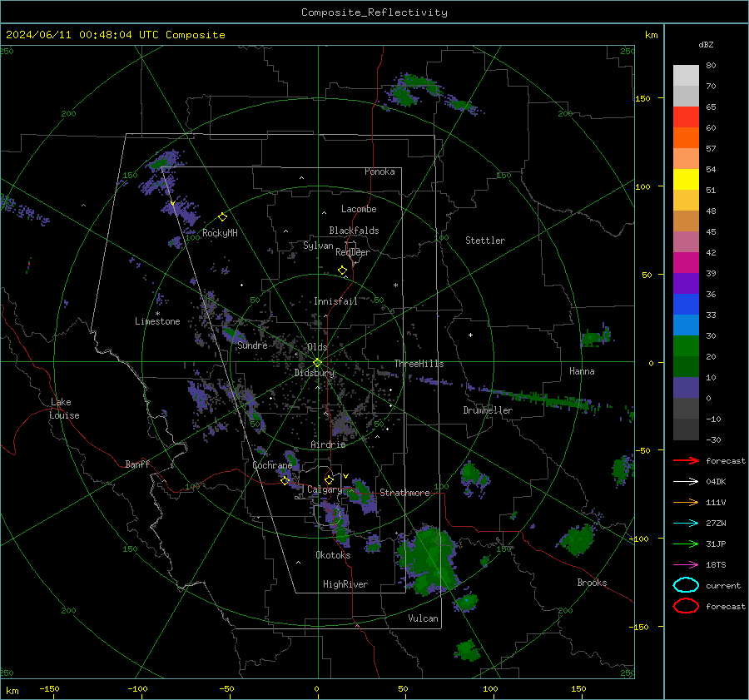Click the Airdrie city label

pyautogui.click(x=328, y=444)
